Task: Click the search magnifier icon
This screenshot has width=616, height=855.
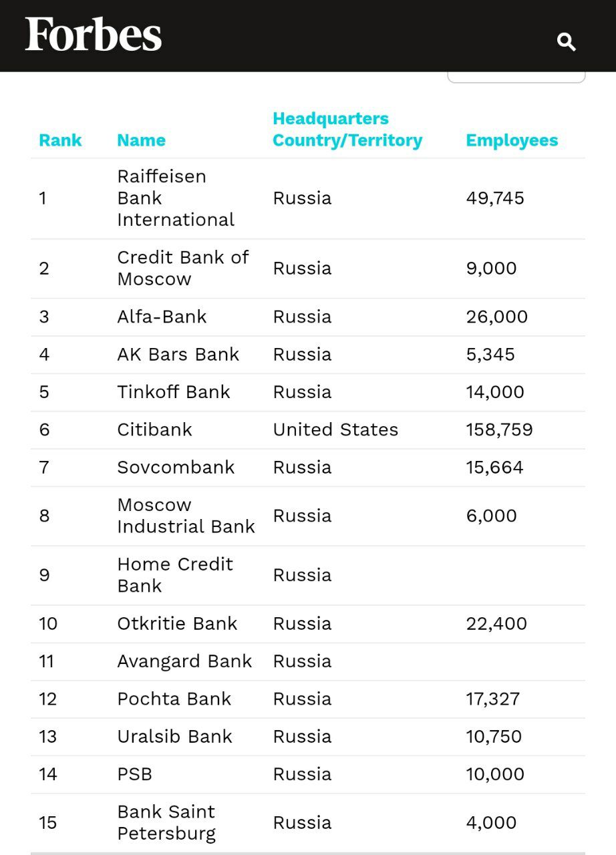Action: (x=566, y=41)
